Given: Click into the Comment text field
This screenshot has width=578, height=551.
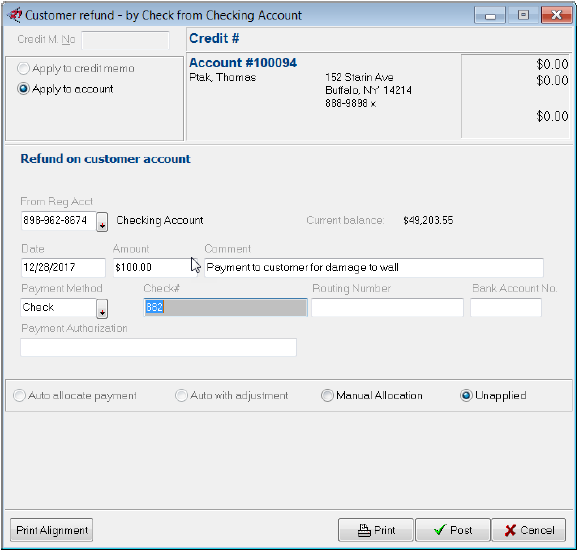Looking at the screenshot, I should coord(374,268).
